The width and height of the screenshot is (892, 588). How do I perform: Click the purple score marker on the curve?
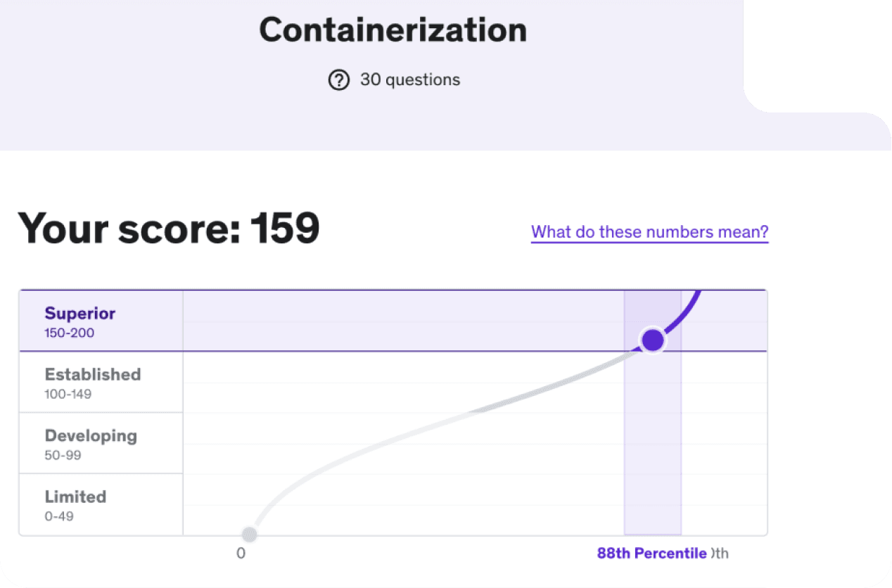coord(651,340)
